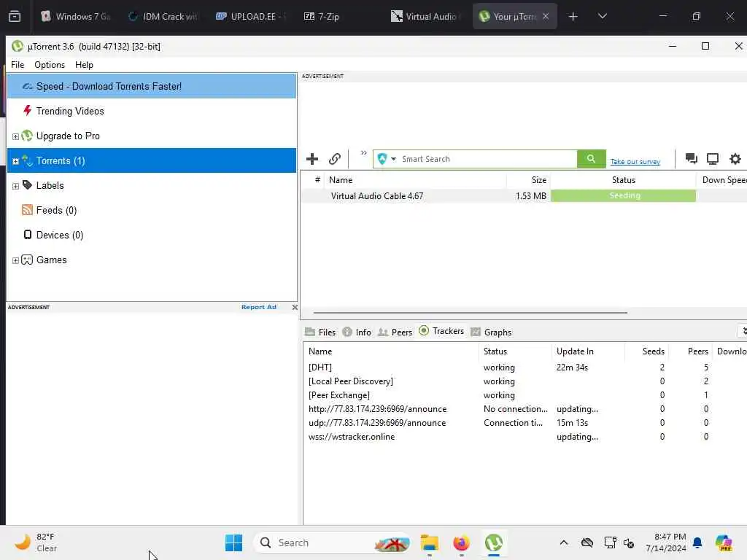747x560 pixels.
Task: Click the Add Torrent from URL link icon
Action: click(x=334, y=158)
